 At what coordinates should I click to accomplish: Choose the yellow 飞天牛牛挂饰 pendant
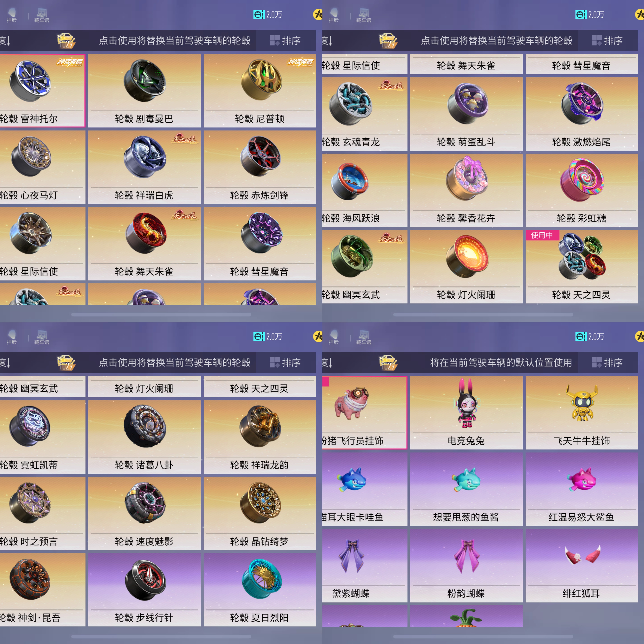582,413
